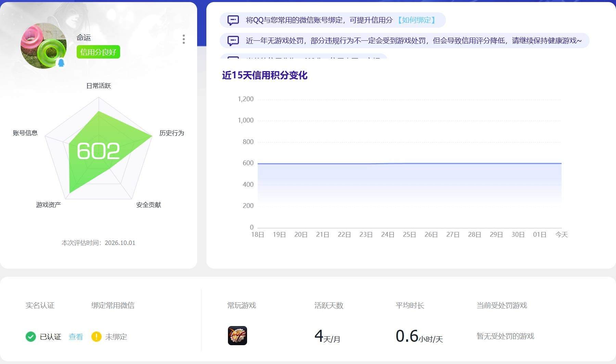Click the 25日 label on chart axis
The width and height of the screenshot is (616, 364).
(x=409, y=235)
